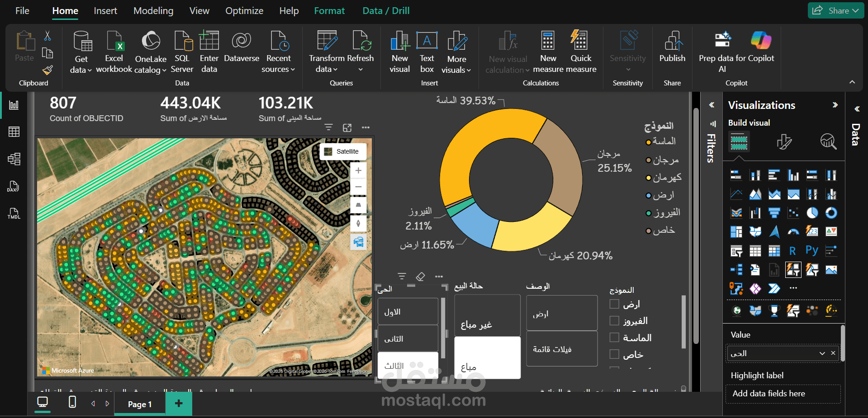Expand the الحى field dropdown in Value well
The width and height of the screenshot is (868, 418).
[x=822, y=353]
